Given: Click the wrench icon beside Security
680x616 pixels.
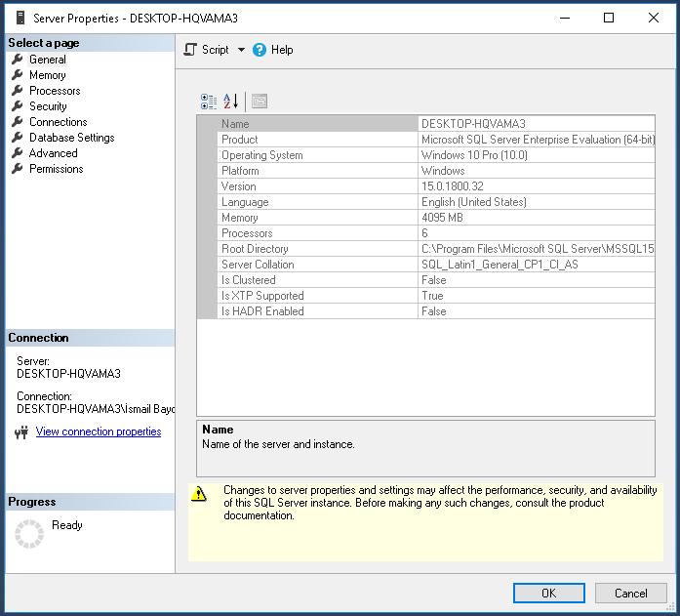Looking at the screenshot, I should tap(18, 105).
